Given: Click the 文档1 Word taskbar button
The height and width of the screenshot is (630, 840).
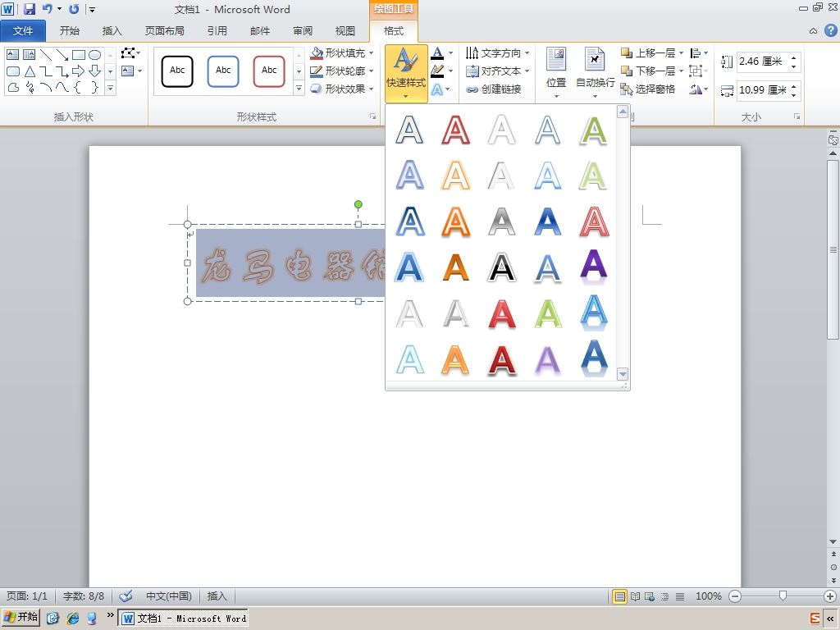Looking at the screenshot, I should point(183,619).
